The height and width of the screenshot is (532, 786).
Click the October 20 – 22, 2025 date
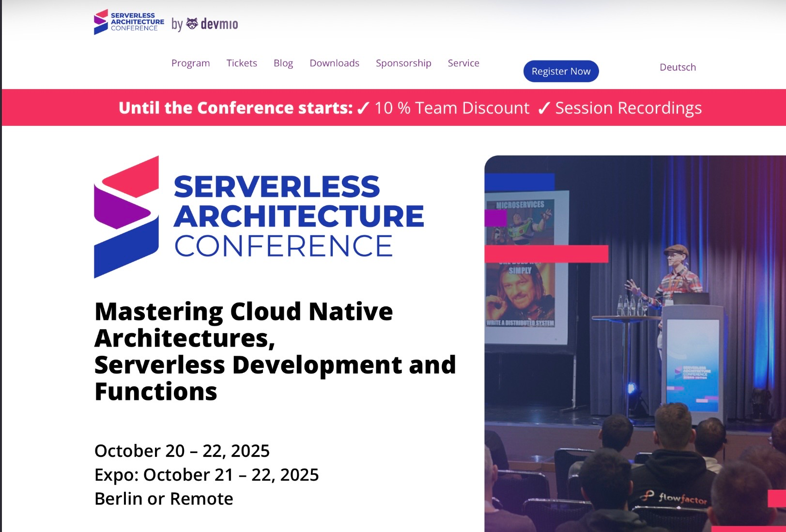(182, 451)
